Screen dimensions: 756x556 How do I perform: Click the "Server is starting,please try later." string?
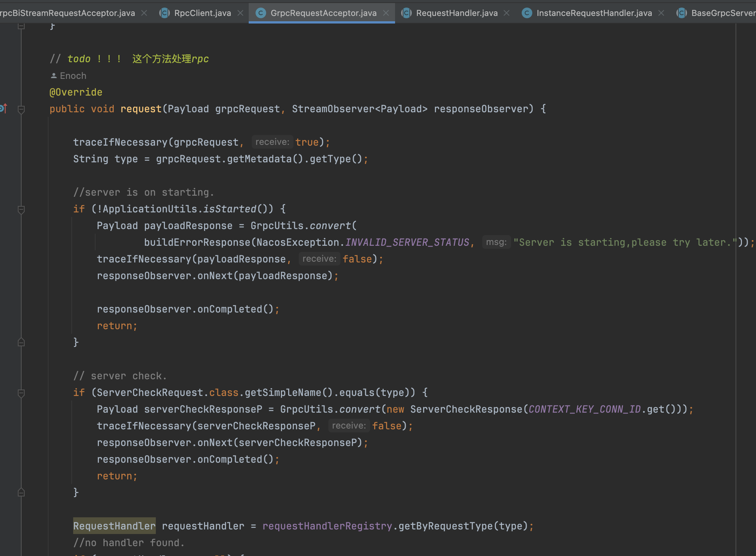(x=625, y=242)
